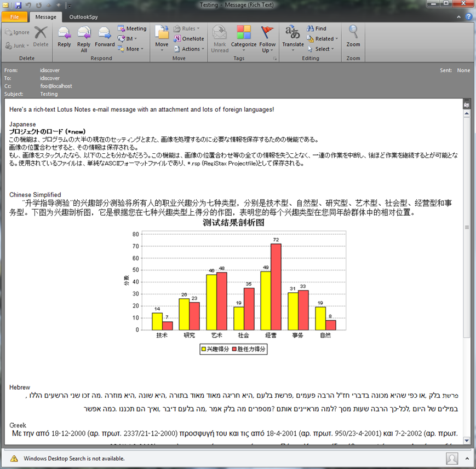
Task: Open the Categorize color menu
Action: [243, 39]
